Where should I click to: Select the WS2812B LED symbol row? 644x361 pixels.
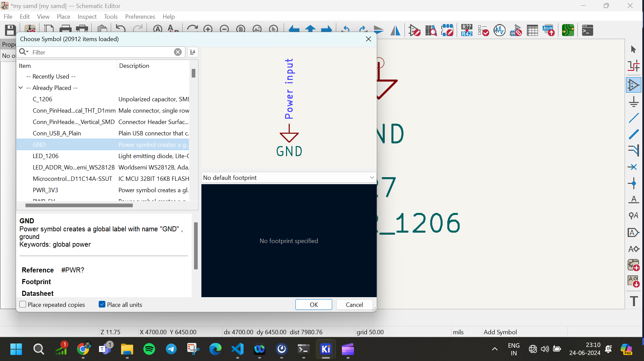(x=103, y=167)
